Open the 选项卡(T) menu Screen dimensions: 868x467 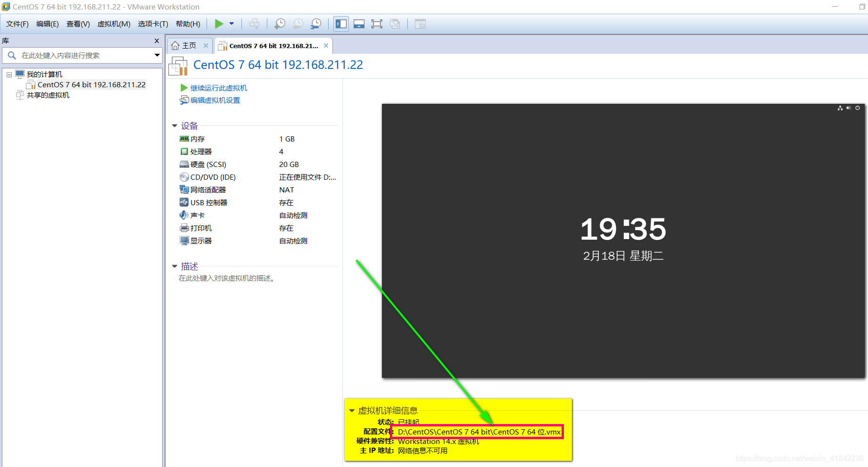click(153, 24)
